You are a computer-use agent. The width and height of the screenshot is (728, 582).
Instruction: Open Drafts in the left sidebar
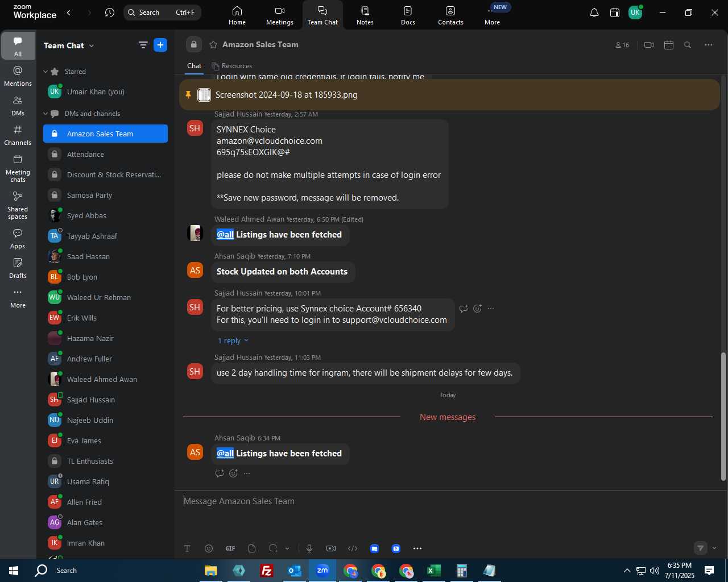(x=18, y=268)
